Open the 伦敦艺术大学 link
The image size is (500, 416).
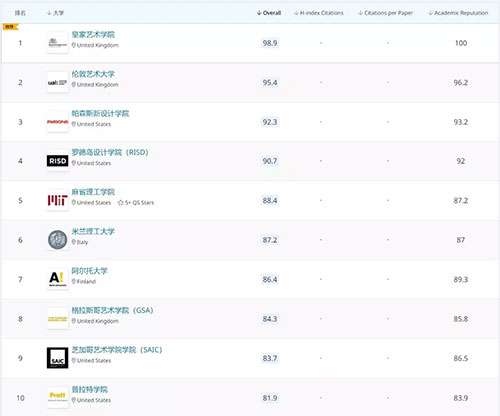[x=93, y=74]
